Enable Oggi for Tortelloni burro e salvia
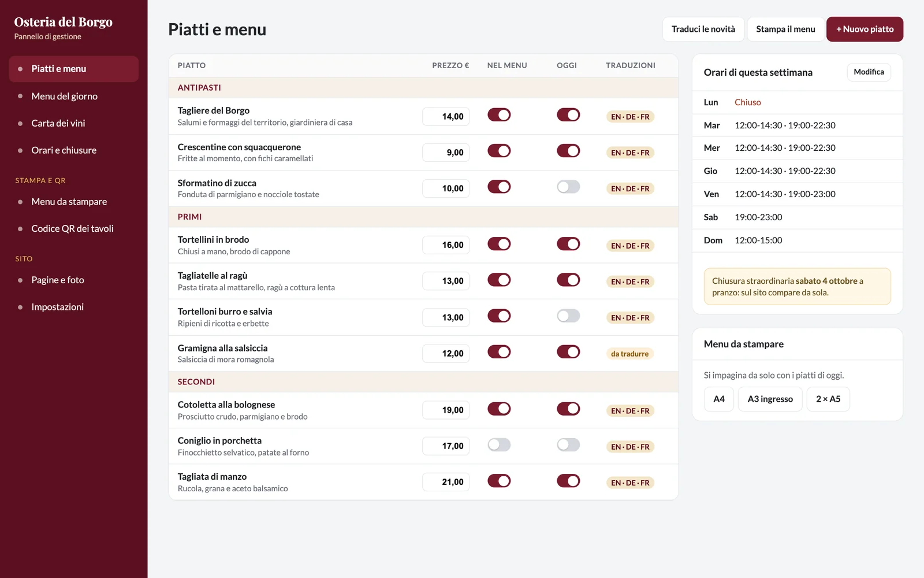The image size is (924, 578). click(x=568, y=316)
